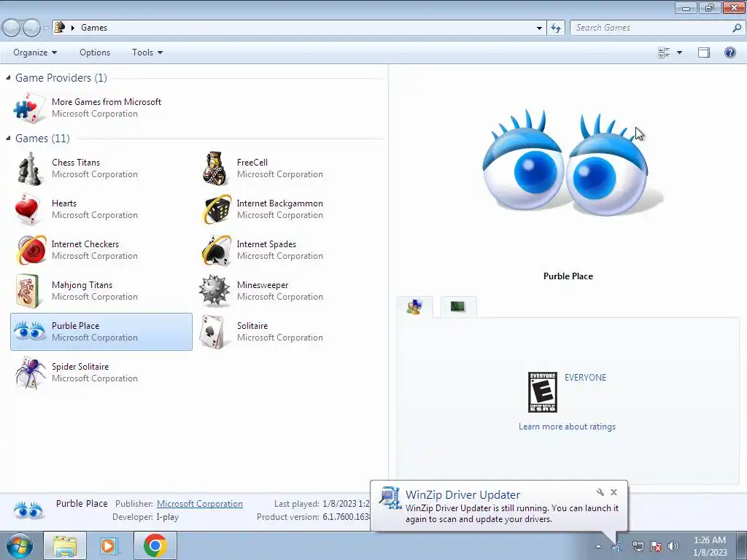Viewport: 747px width, 560px height.
Task: Open Learn more about ratings link
Action: [567, 427]
